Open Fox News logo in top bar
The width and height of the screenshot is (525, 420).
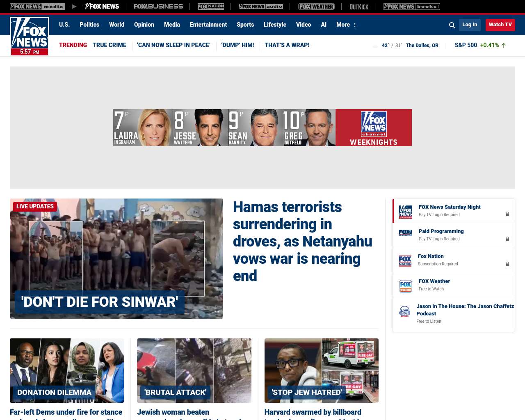pyautogui.click(x=102, y=7)
